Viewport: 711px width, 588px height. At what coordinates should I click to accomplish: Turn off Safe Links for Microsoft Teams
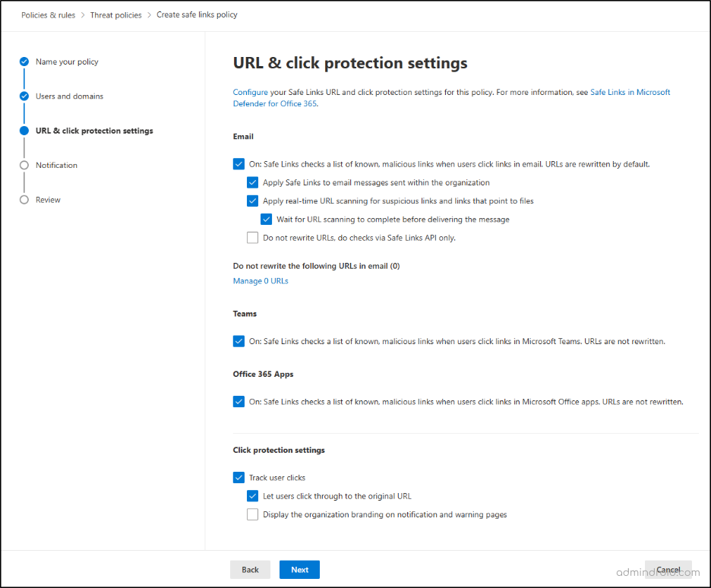pyautogui.click(x=239, y=341)
